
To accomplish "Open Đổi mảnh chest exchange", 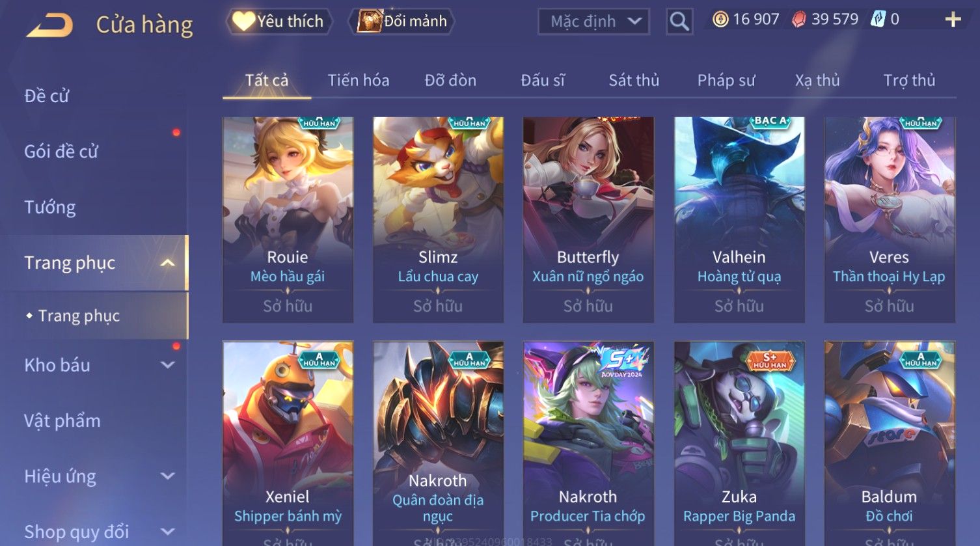I will click(x=401, y=21).
